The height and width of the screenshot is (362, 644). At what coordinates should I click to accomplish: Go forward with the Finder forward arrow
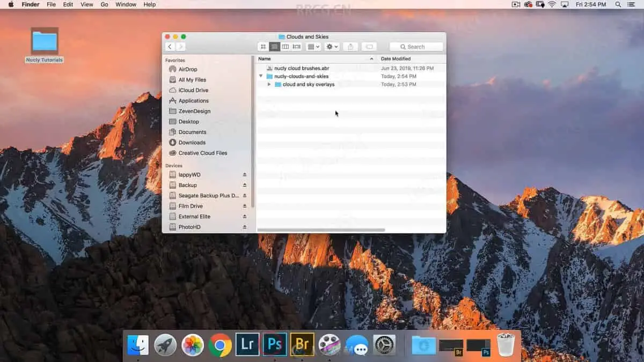180,47
